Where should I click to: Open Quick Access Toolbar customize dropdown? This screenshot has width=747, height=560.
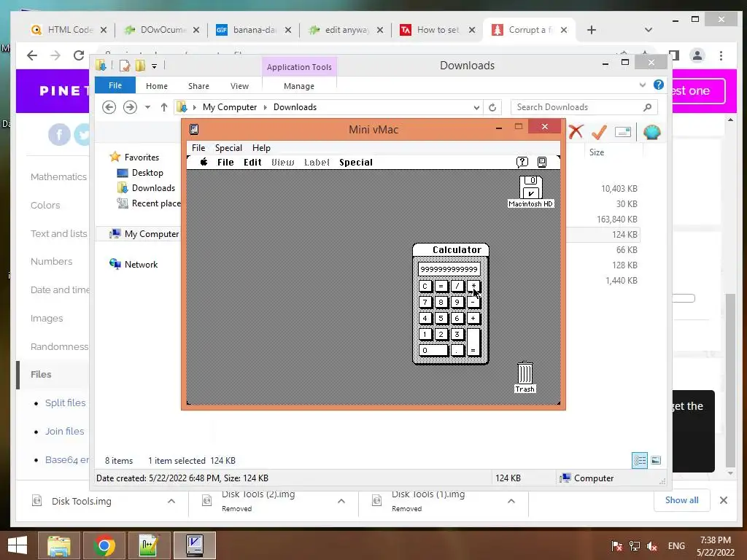pos(155,66)
